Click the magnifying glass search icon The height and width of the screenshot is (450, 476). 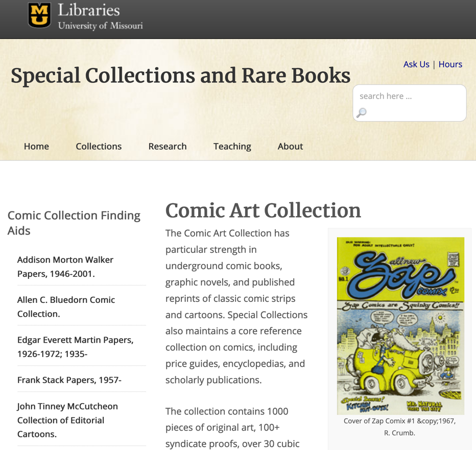(361, 113)
